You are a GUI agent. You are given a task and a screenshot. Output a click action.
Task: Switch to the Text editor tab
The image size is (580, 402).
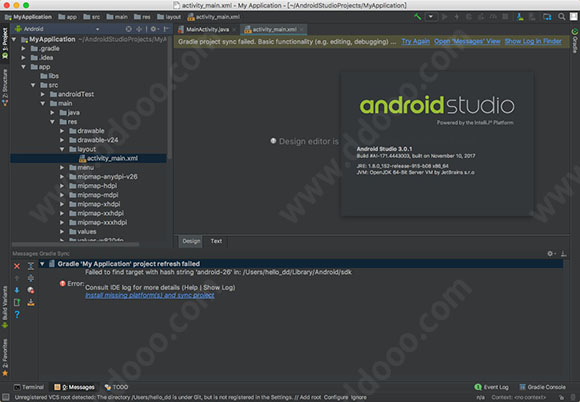click(216, 241)
